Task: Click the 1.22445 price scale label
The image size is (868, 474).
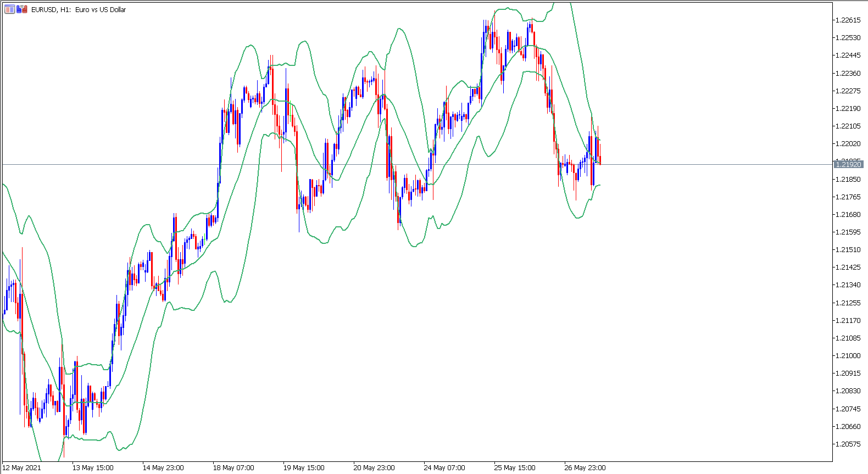Action: tap(848, 55)
